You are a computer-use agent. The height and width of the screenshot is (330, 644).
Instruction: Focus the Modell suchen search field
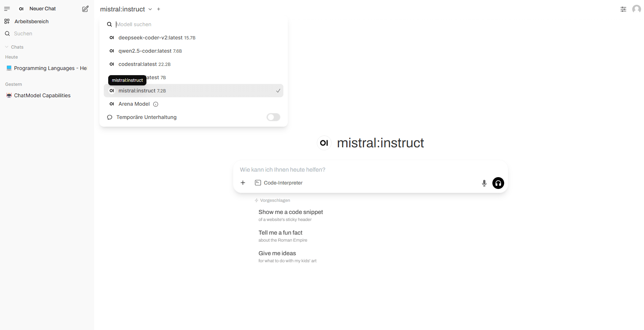[x=199, y=24]
